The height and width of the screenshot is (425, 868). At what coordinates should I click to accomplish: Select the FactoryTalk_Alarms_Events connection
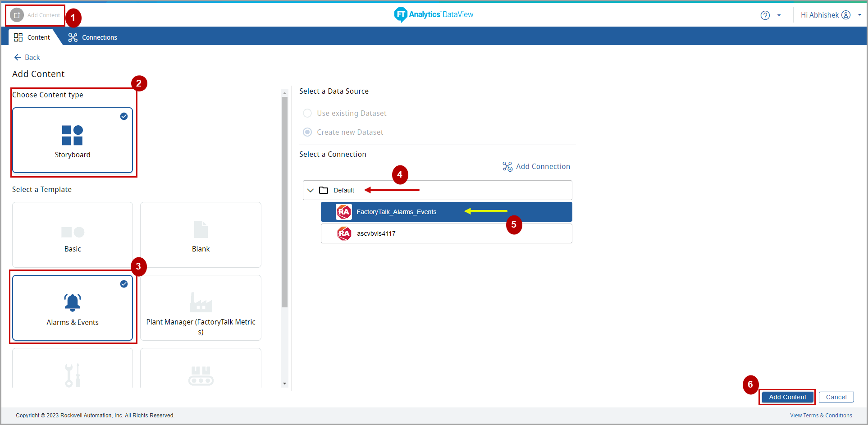446,212
